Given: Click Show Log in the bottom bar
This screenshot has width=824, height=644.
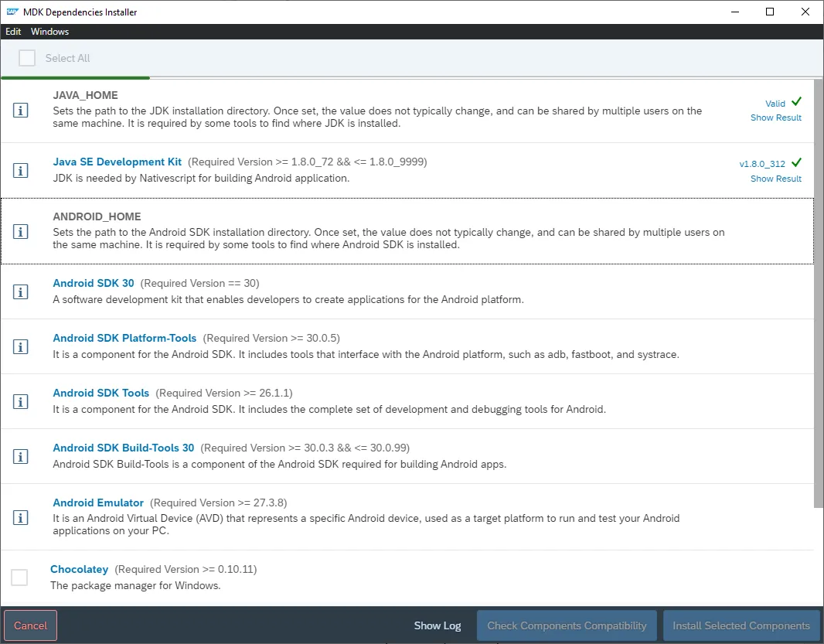Looking at the screenshot, I should pyautogui.click(x=437, y=625).
